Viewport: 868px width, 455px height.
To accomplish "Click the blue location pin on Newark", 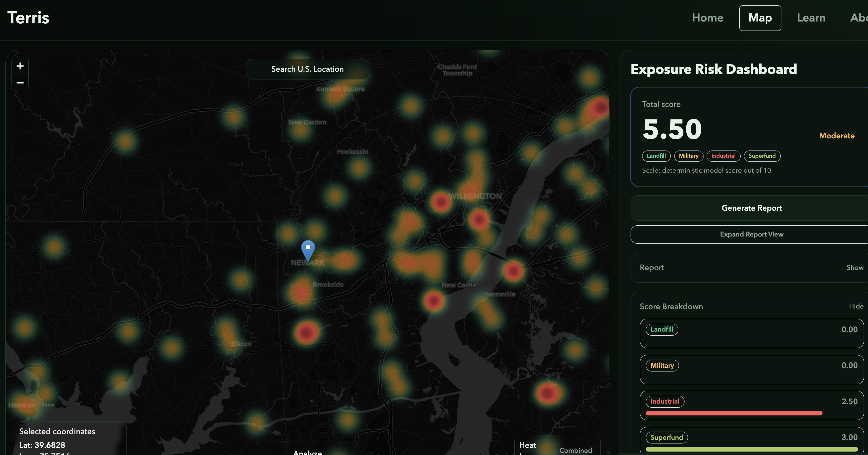I will click(308, 249).
